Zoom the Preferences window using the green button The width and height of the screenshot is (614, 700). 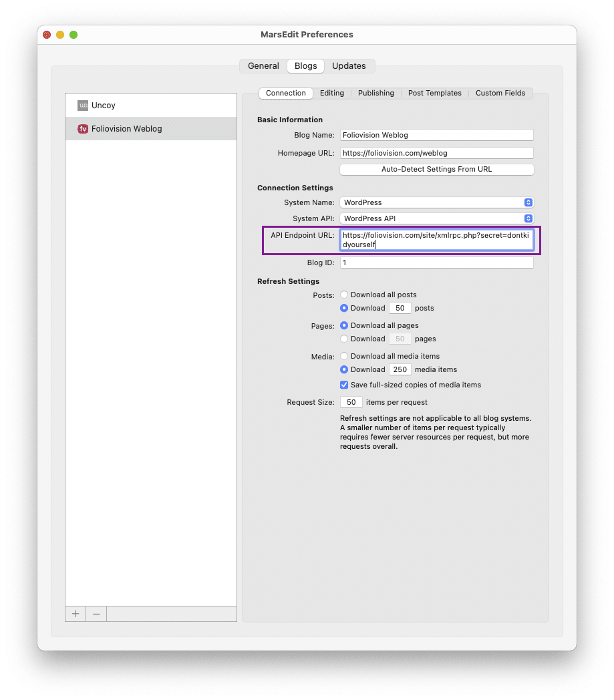point(73,35)
